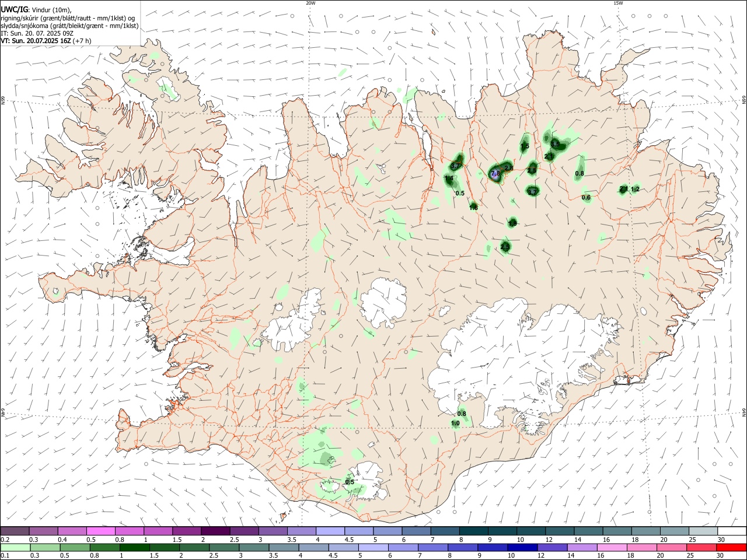Image resolution: width=747 pixels, height=560 pixels.
Task: Click the 'VT: Sun. 20.07.2025 16Z (+7 h)' line
Action: [x=46, y=41]
